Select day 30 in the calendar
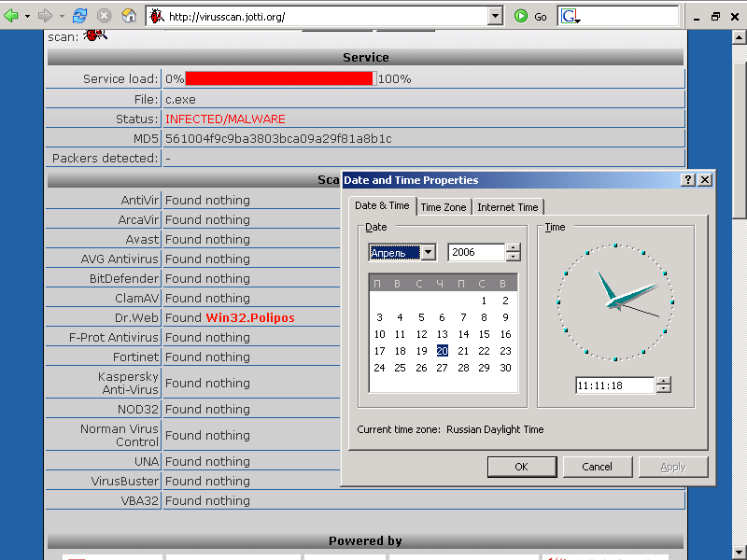The height and width of the screenshot is (560, 747). pos(505,368)
